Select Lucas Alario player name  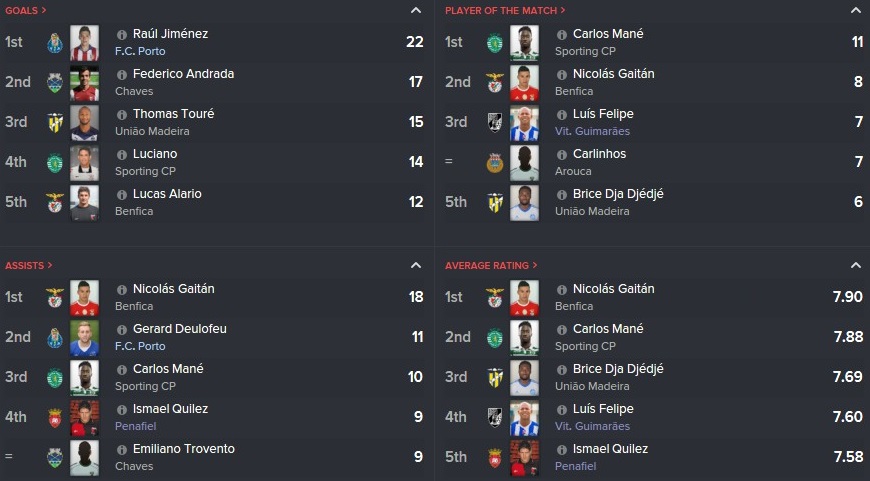pos(167,194)
